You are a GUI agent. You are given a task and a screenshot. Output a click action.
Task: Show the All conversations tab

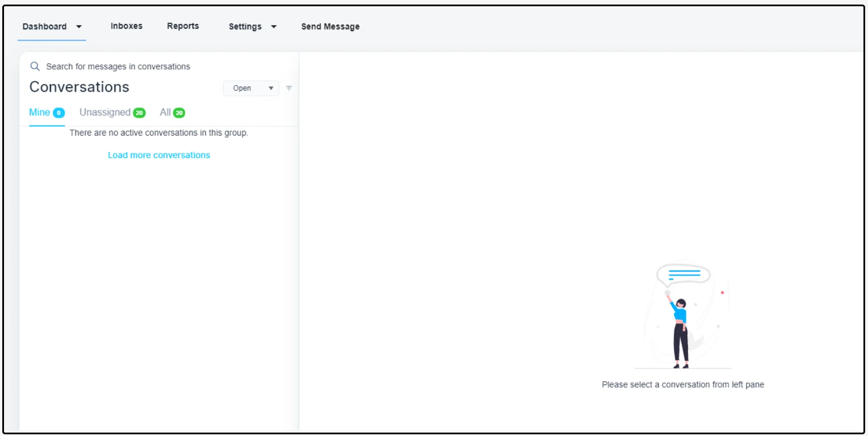(x=165, y=113)
